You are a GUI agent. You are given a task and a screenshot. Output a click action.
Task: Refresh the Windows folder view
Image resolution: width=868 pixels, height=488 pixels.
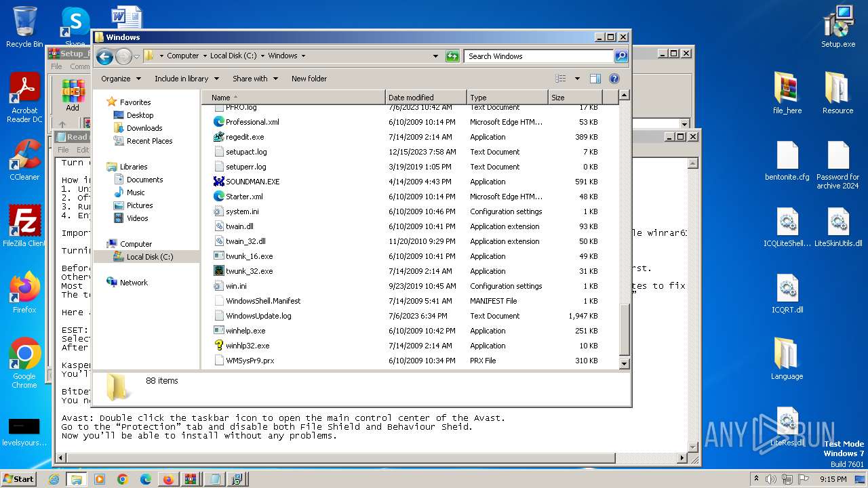pyautogui.click(x=452, y=56)
